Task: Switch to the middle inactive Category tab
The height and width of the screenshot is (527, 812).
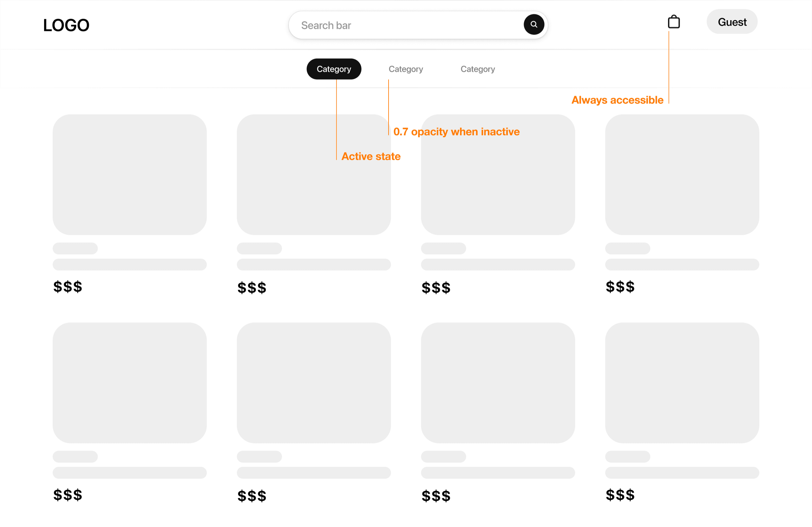Action: point(406,69)
